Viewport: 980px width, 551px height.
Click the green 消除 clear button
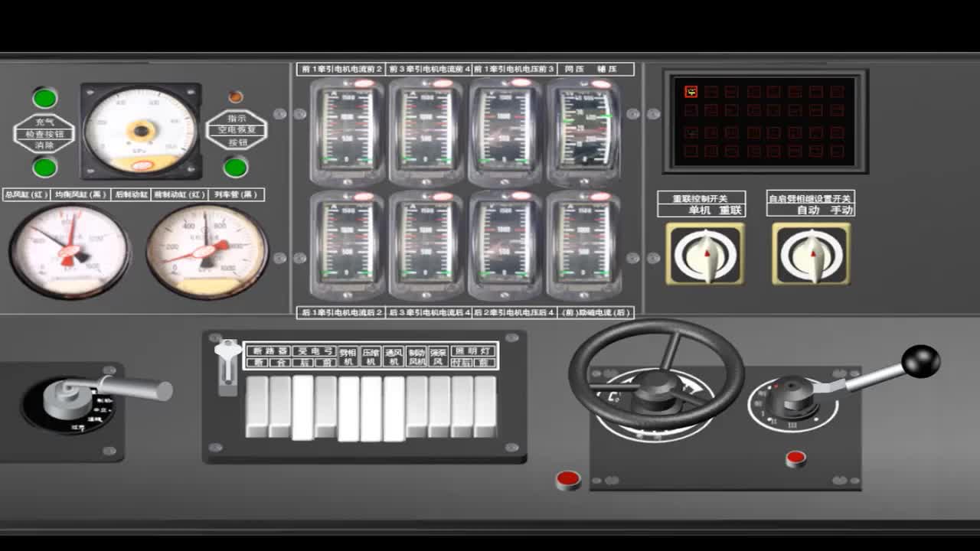coord(44,167)
